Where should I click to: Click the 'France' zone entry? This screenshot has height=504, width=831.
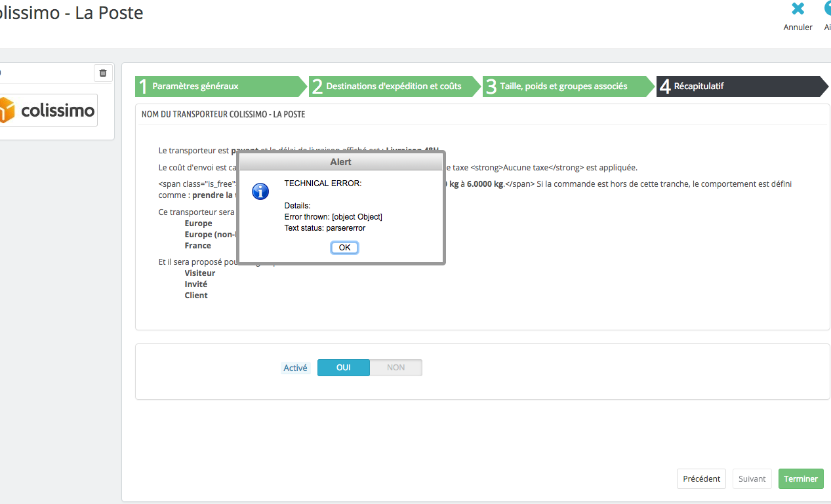click(198, 246)
